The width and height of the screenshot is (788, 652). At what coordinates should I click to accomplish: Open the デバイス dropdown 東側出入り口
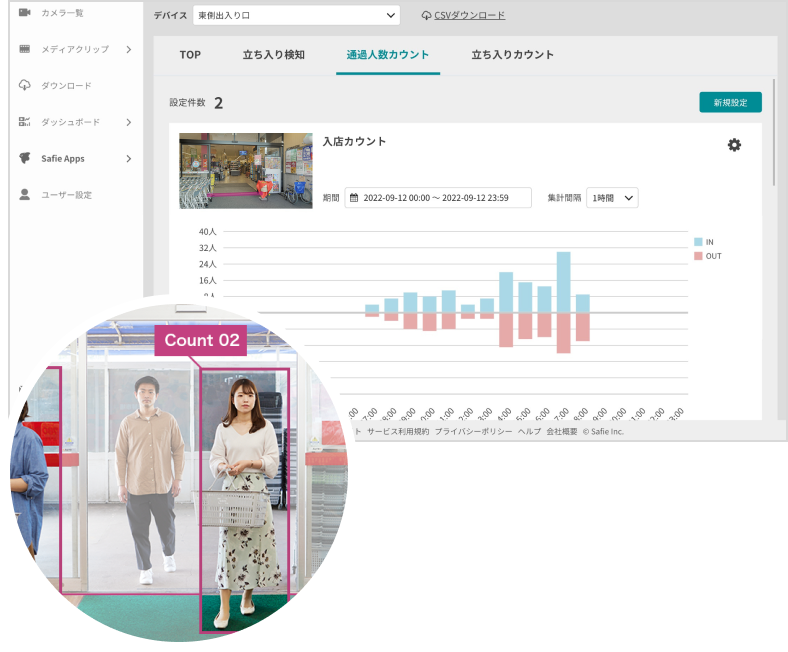(297, 16)
